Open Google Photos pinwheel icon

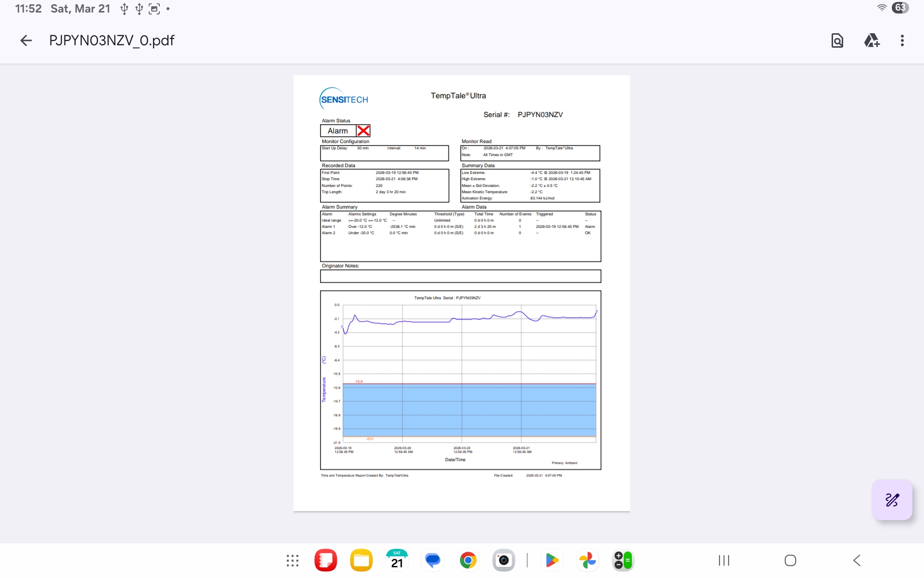click(587, 560)
